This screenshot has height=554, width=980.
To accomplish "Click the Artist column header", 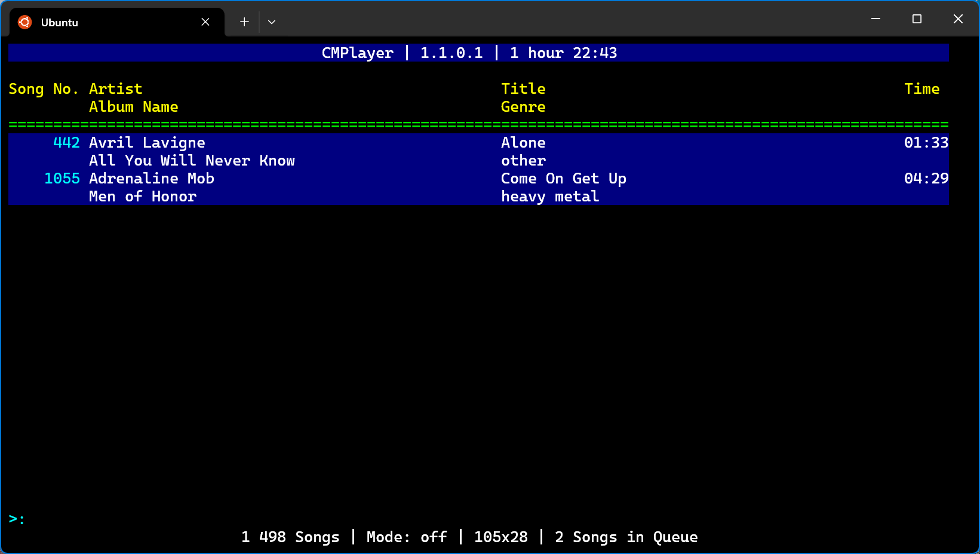I will (x=116, y=89).
